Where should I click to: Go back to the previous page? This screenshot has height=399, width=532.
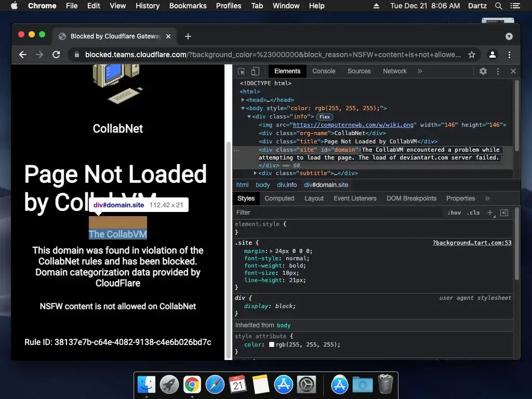(x=23, y=55)
